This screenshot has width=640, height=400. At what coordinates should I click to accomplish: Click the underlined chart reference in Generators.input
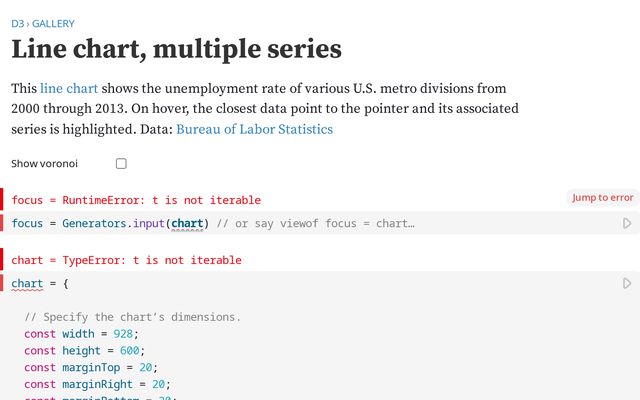click(187, 224)
